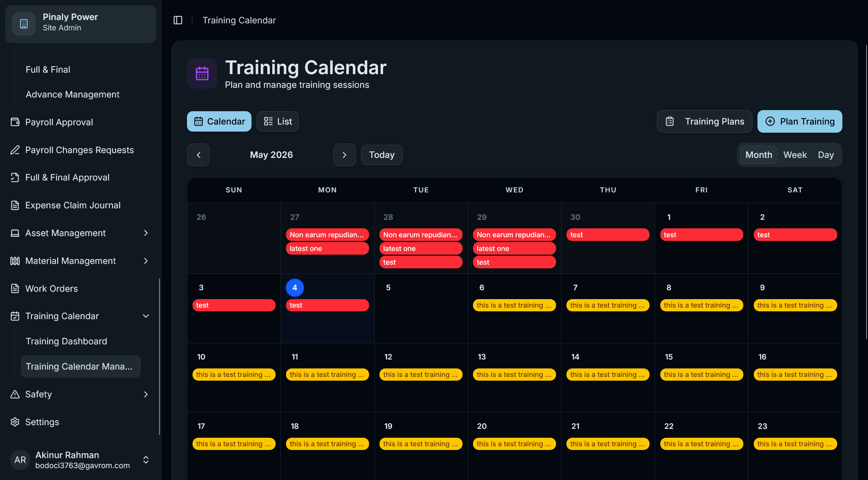Open yellow test training event on 23
Image resolution: width=868 pixels, height=480 pixels.
(795, 444)
